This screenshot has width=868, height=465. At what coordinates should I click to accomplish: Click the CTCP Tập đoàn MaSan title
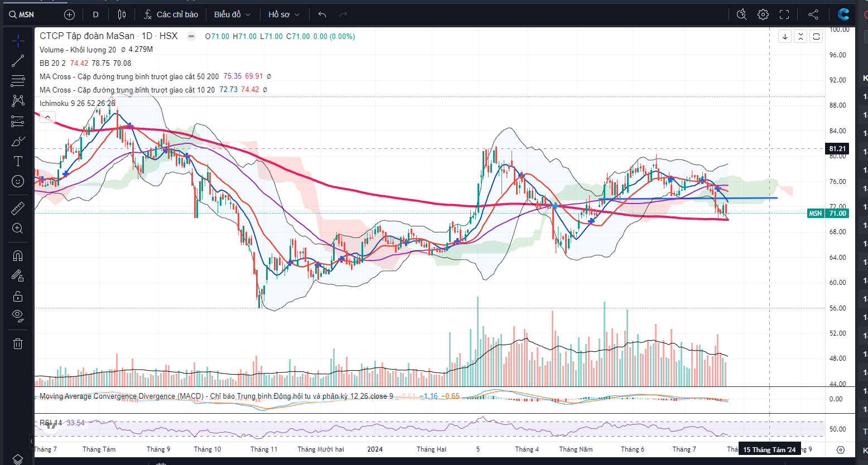[87, 36]
